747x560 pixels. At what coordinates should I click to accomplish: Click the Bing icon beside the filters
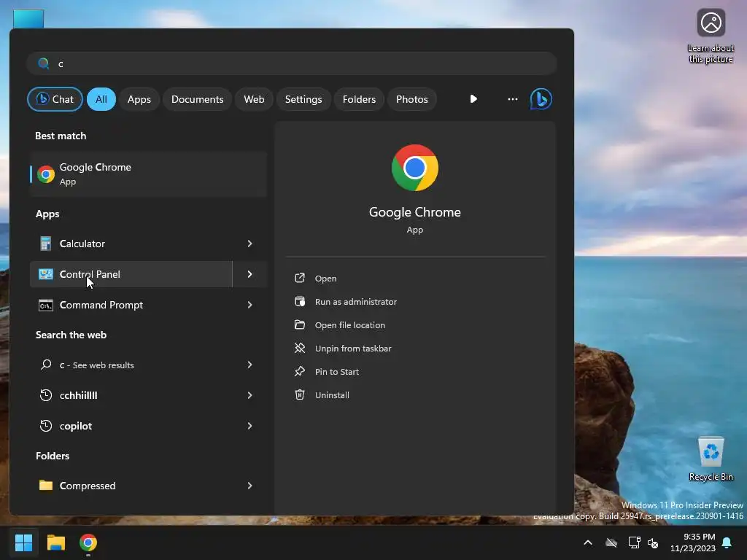pos(541,99)
